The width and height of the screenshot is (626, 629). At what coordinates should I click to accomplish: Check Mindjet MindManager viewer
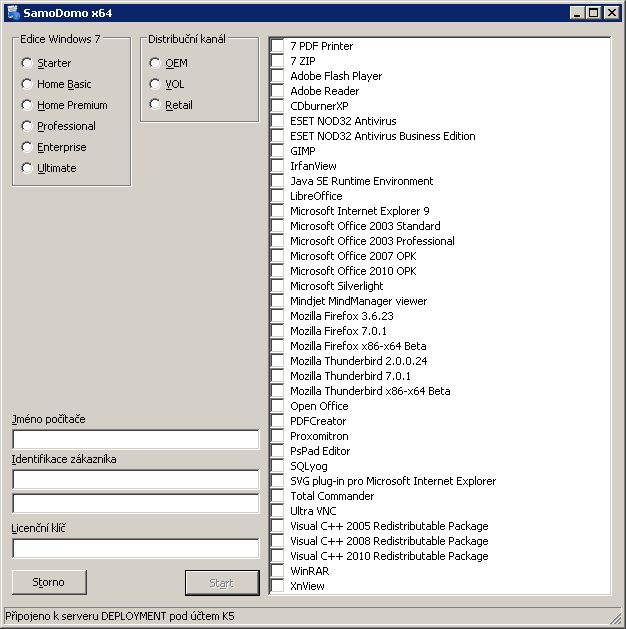coord(277,301)
